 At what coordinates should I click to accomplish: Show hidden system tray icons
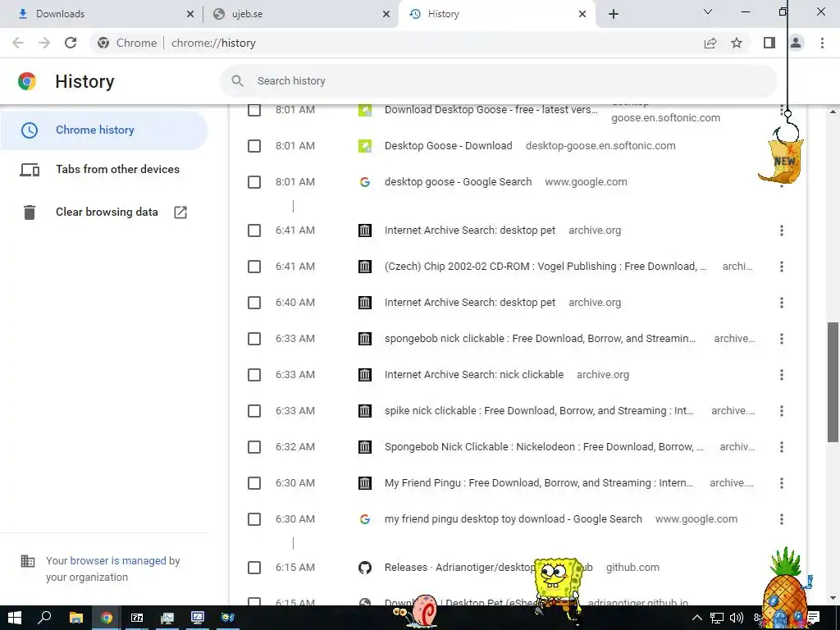(696, 618)
